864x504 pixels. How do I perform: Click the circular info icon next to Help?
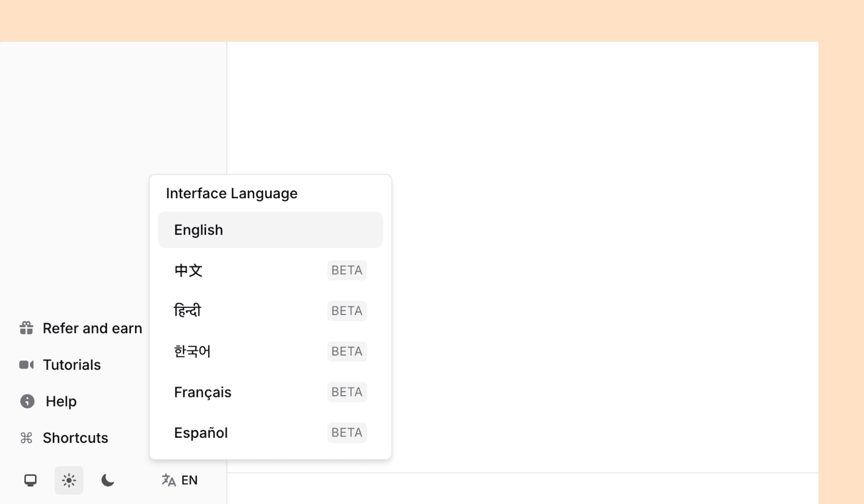click(x=27, y=401)
